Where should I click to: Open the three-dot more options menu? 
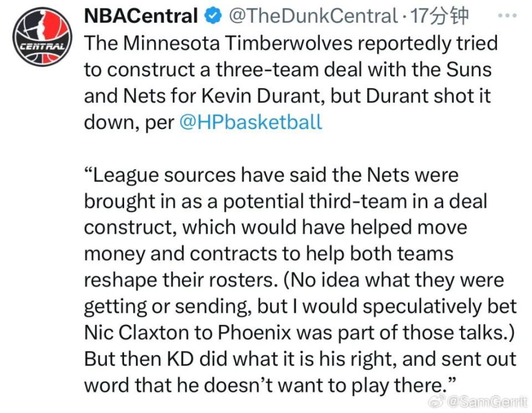point(507,16)
